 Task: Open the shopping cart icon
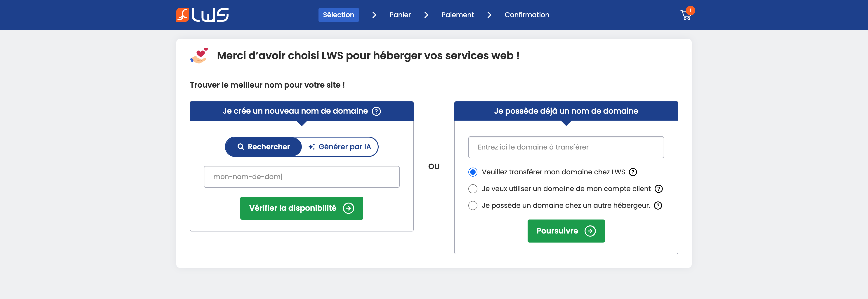(686, 15)
